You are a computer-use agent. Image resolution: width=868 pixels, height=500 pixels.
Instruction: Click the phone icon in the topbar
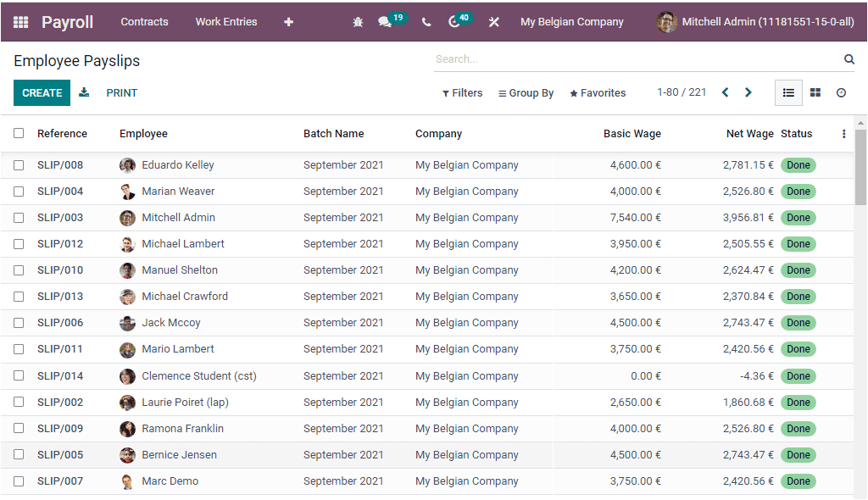pyautogui.click(x=426, y=21)
